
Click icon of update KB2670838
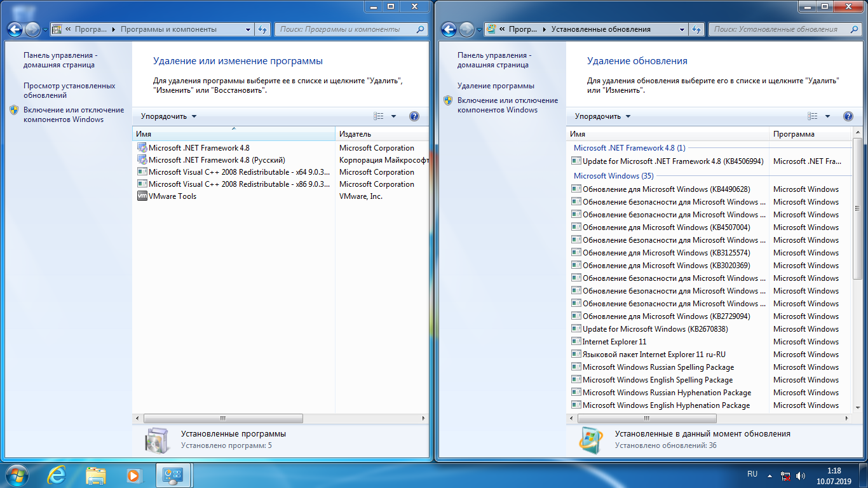(x=576, y=329)
